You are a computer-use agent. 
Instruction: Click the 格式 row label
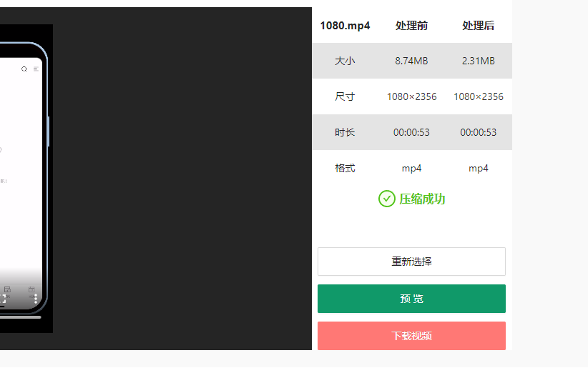tap(345, 168)
